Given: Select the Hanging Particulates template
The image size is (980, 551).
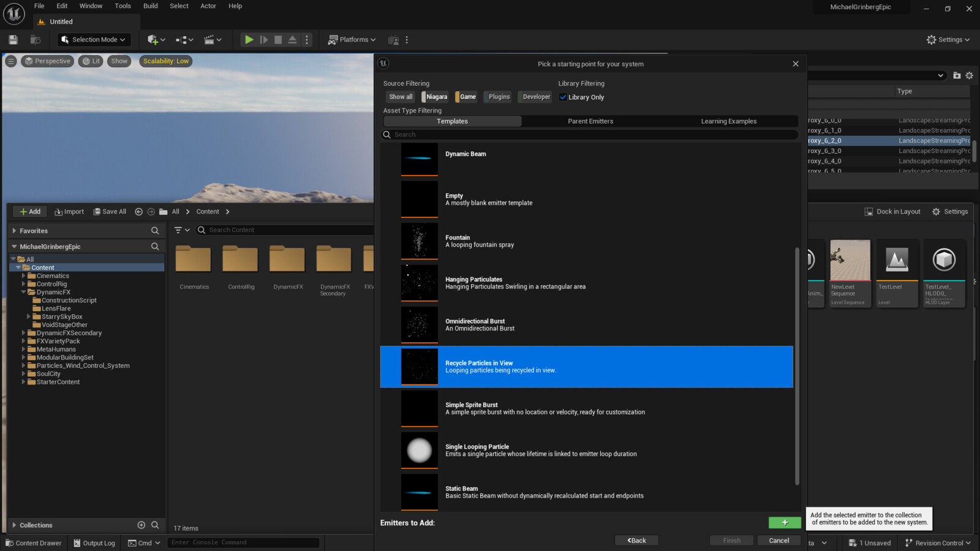Looking at the screenshot, I should (x=587, y=283).
